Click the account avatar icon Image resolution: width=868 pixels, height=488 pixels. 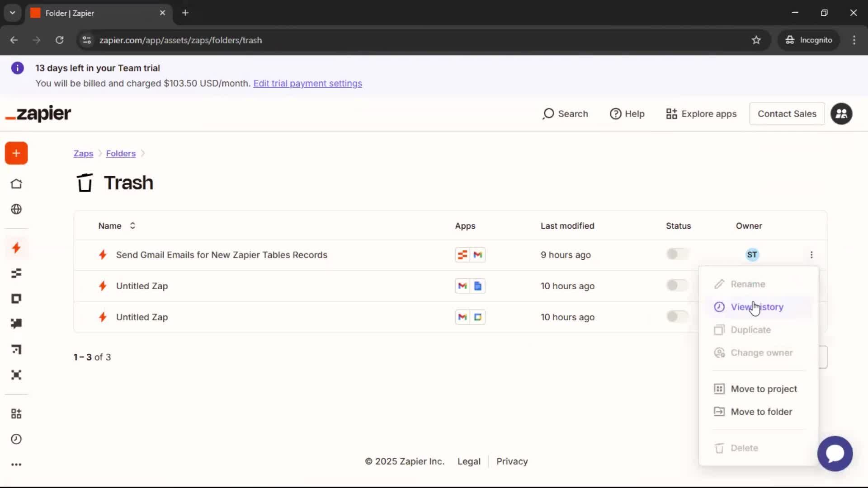(x=841, y=114)
